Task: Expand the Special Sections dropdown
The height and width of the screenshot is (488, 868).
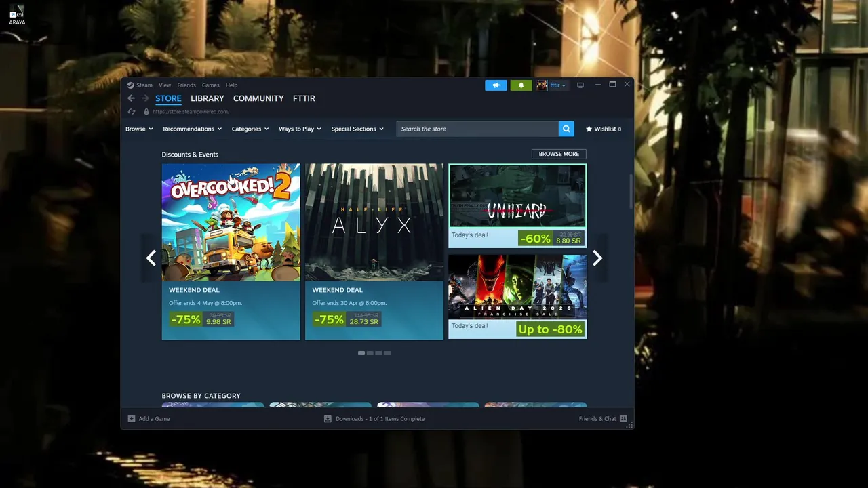Action: point(357,129)
